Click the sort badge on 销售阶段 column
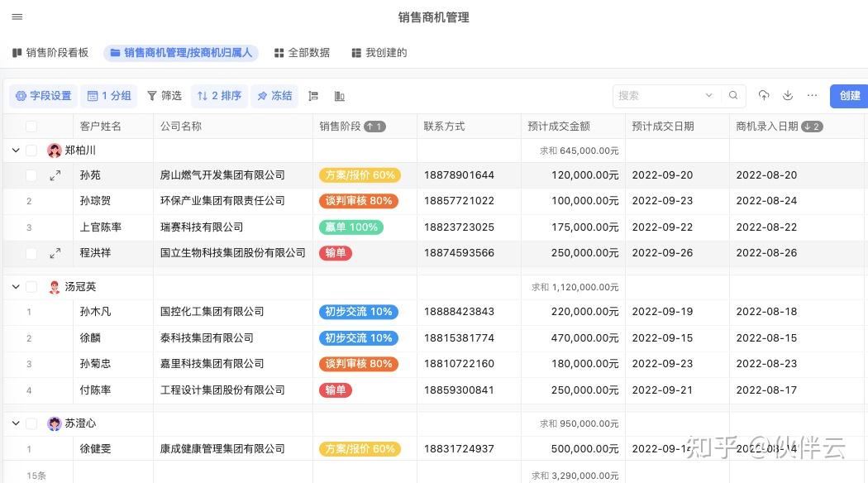This screenshot has width=868, height=483. [x=374, y=127]
